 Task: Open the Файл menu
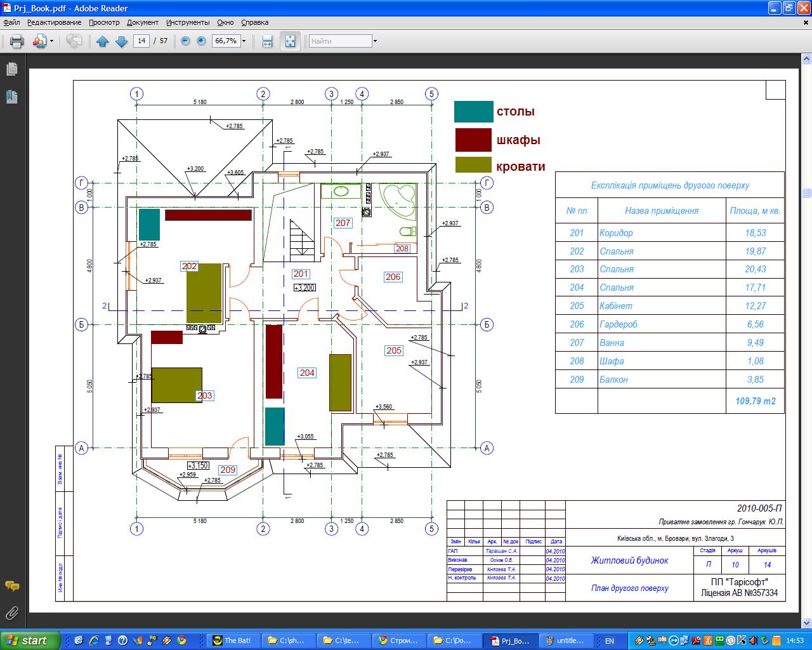(x=11, y=22)
